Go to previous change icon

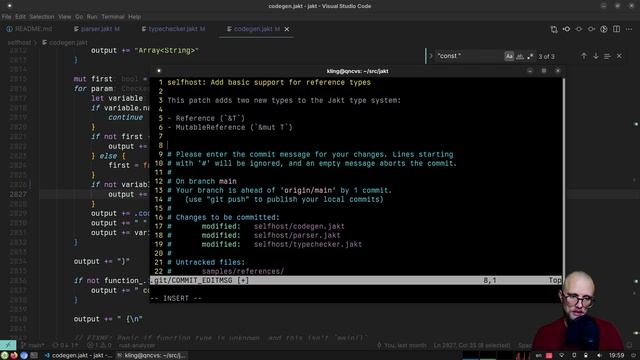tap(567, 29)
